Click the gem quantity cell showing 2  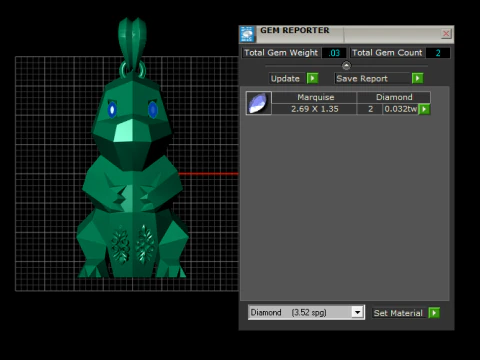pyautogui.click(x=370, y=109)
